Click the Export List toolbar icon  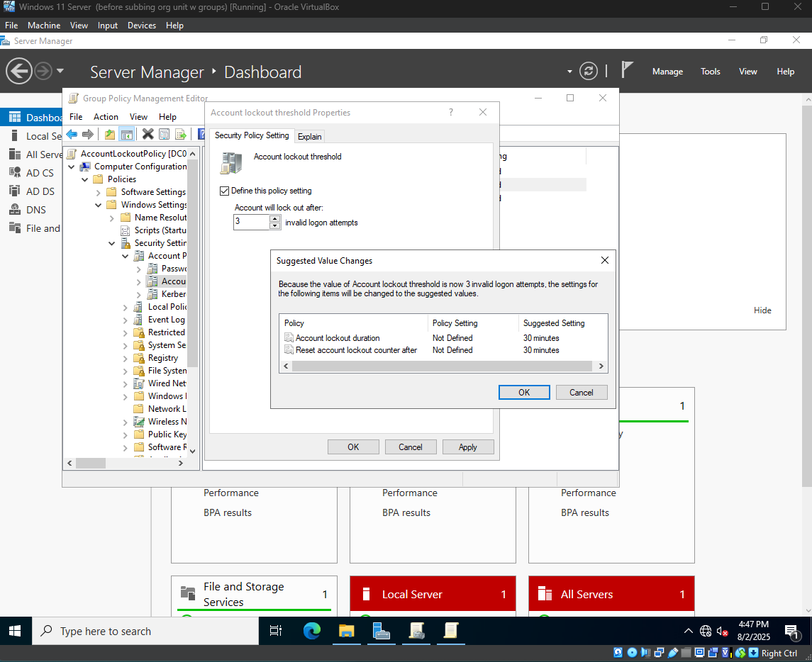pyautogui.click(x=181, y=135)
